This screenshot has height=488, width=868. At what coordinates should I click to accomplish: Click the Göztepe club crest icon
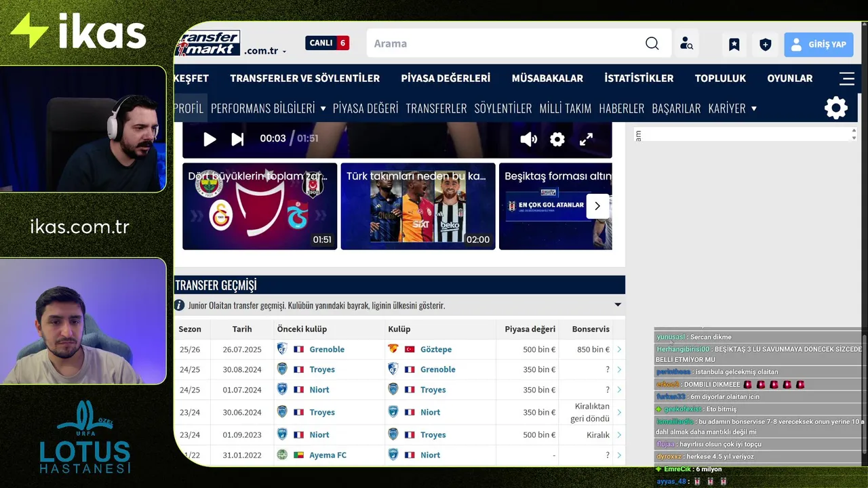[x=393, y=349]
